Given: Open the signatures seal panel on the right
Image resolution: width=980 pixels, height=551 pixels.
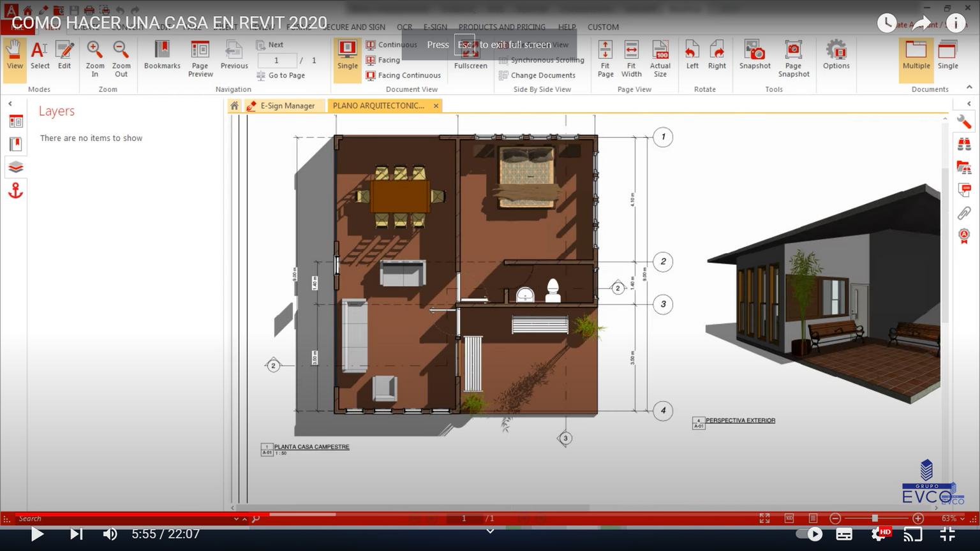Looking at the screenshot, I should point(964,236).
